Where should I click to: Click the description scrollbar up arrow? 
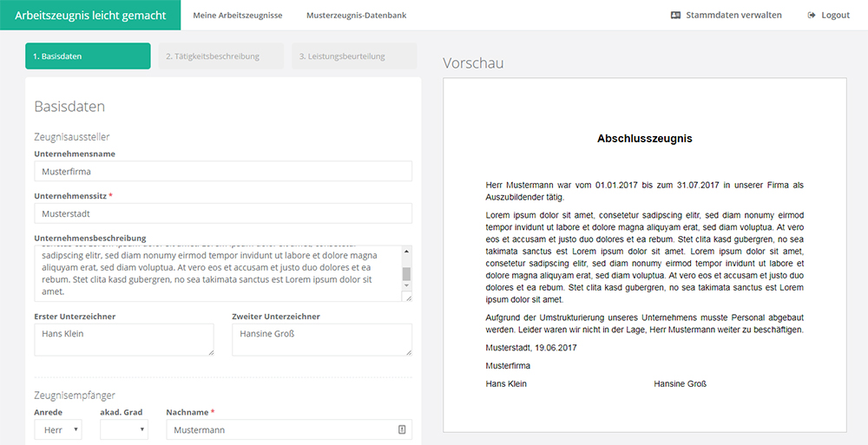click(407, 252)
